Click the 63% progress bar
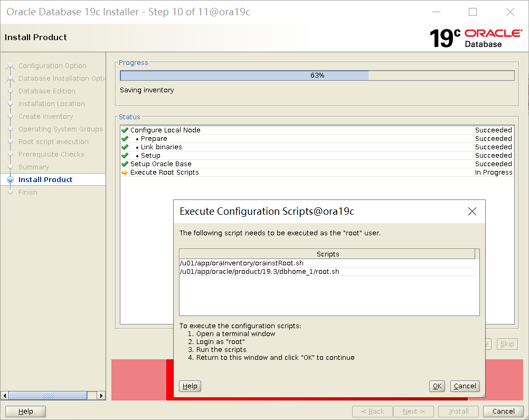Screen dimensions: 529x420 tap(317, 75)
